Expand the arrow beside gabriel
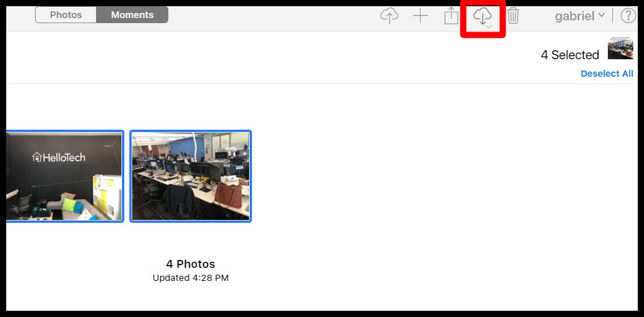This screenshot has height=317, width=644. [x=601, y=15]
